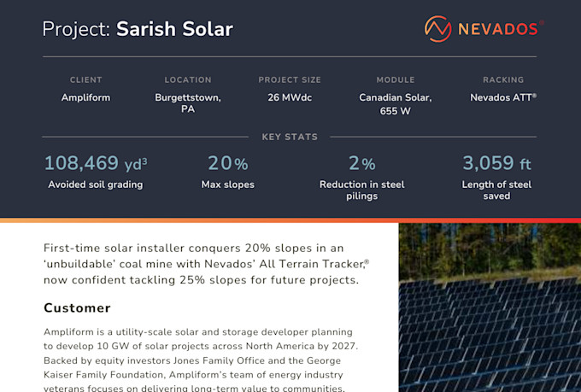The width and height of the screenshot is (581, 392).
Task: Click the '2%' statistic
Action: coord(362,163)
